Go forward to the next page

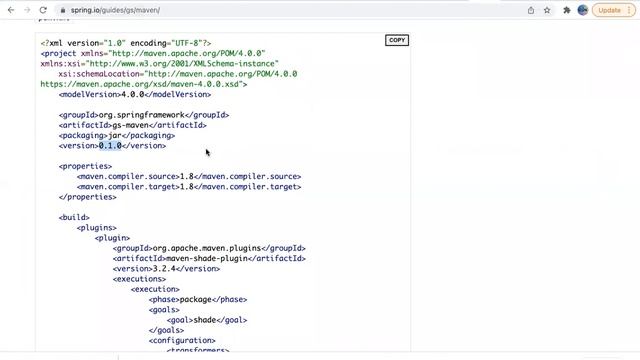27,10
